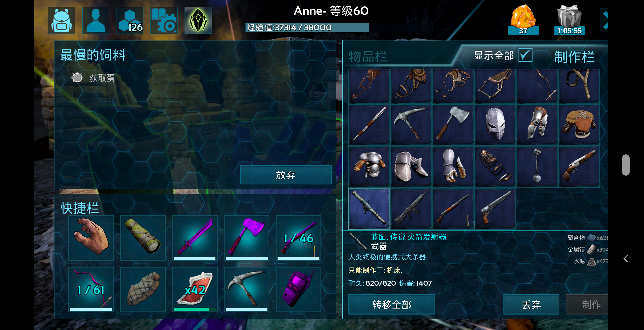
Task: Select the purple axe in the hotbar
Action: tap(247, 238)
